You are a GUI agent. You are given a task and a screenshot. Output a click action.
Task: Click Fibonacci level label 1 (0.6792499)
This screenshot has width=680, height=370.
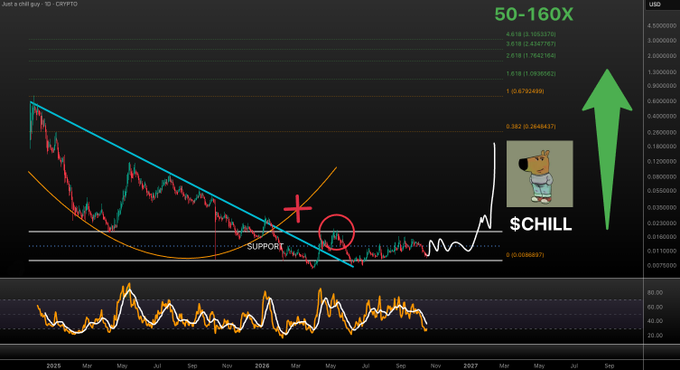point(525,91)
